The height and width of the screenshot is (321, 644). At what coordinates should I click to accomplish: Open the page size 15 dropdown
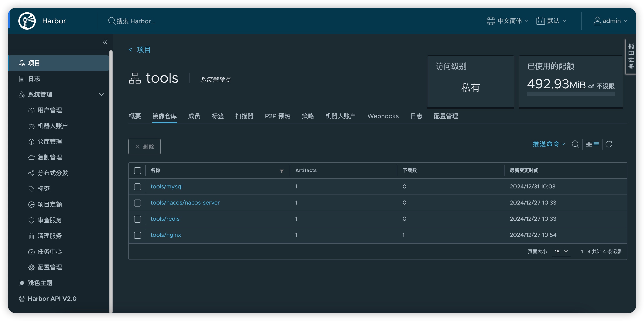coord(561,252)
